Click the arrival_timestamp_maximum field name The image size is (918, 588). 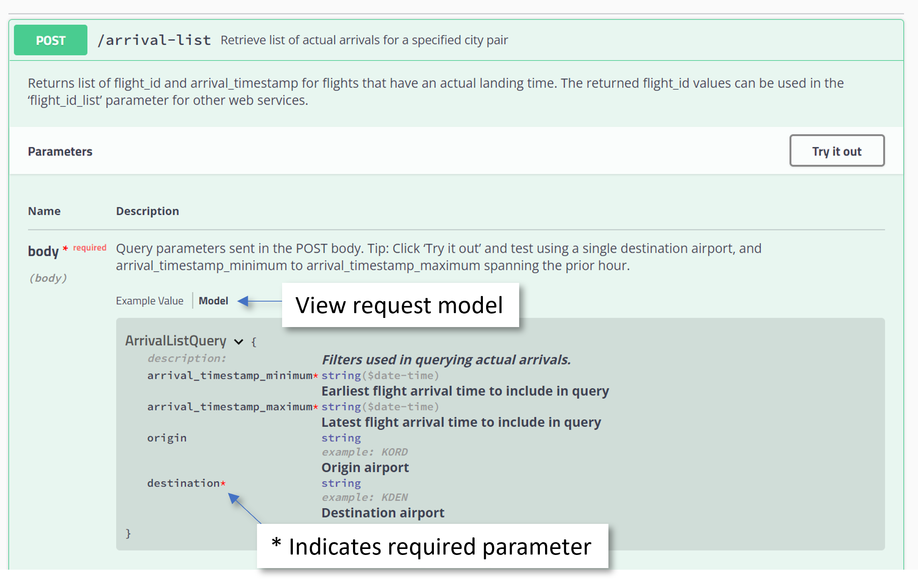point(229,407)
